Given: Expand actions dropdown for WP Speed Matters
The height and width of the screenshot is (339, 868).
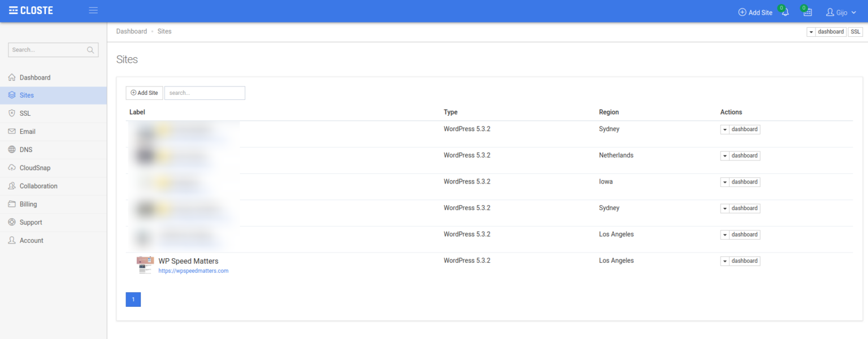Looking at the screenshot, I should tap(725, 260).
